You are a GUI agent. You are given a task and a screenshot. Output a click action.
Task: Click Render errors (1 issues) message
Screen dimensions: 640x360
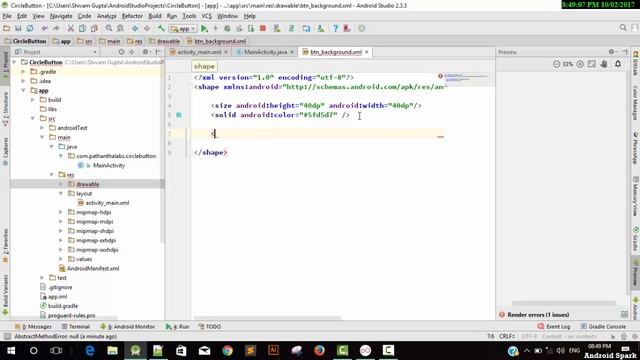[x=538, y=315]
